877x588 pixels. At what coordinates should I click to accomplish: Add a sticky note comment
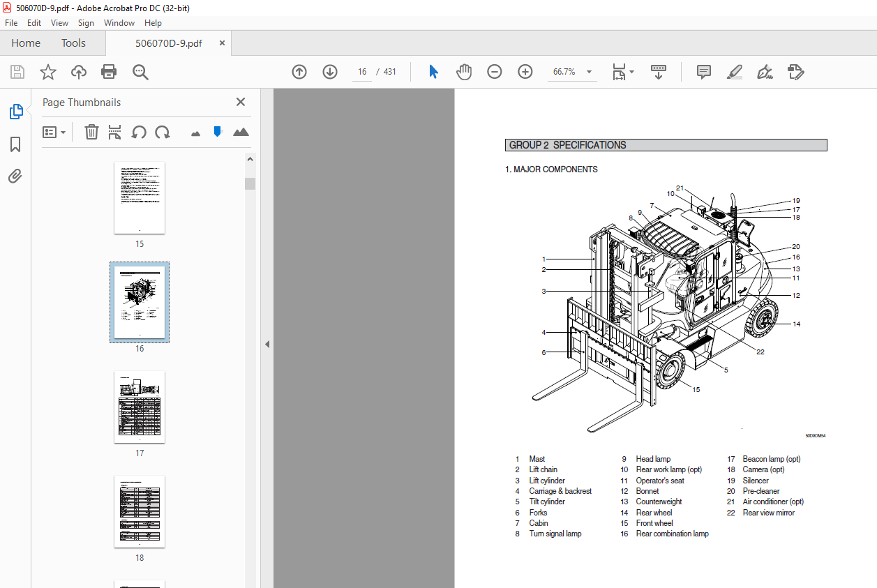pos(704,72)
